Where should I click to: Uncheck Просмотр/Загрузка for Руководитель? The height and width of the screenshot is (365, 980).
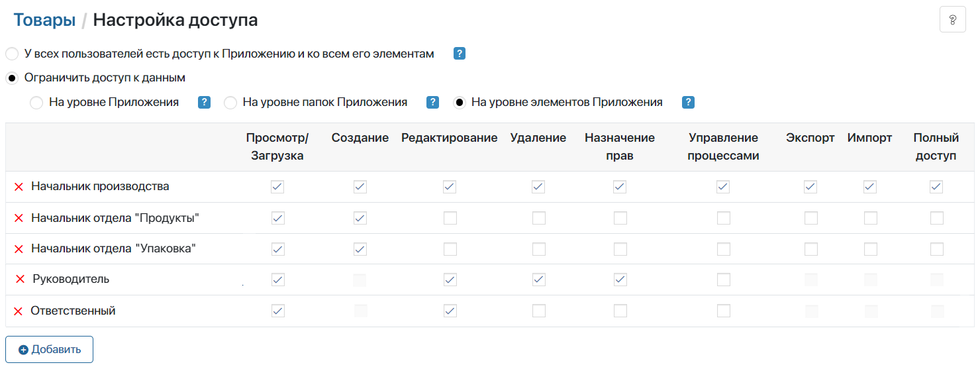pyautogui.click(x=278, y=280)
